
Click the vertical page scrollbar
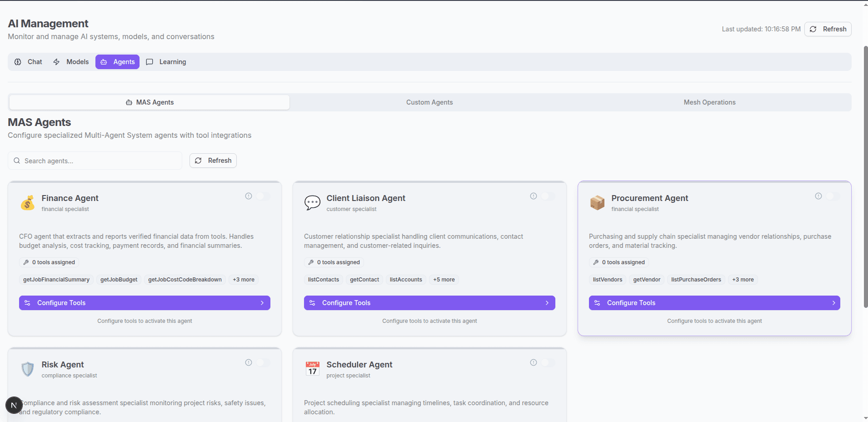coord(865,176)
